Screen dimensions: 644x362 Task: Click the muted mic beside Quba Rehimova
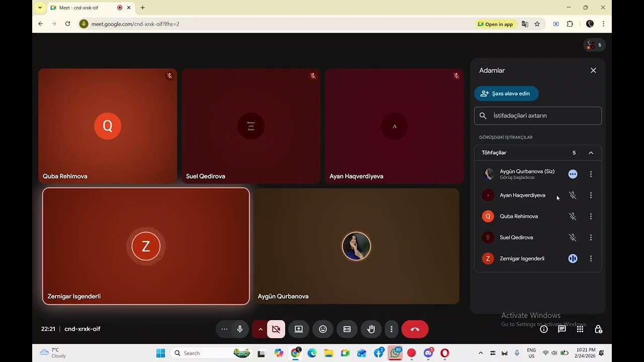[573, 216]
